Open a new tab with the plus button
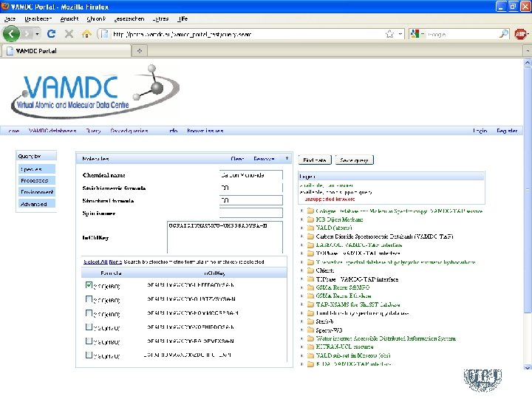532x399 pixels. click(x=140, y=51)
